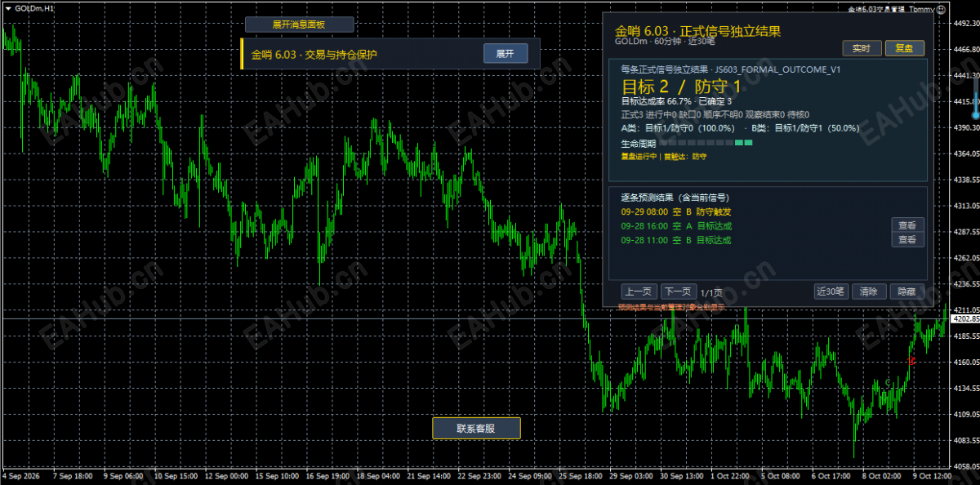View details for the 09-28 11:00 signal
The width and height of the screenshot is (980, 485).
[907, 240]
